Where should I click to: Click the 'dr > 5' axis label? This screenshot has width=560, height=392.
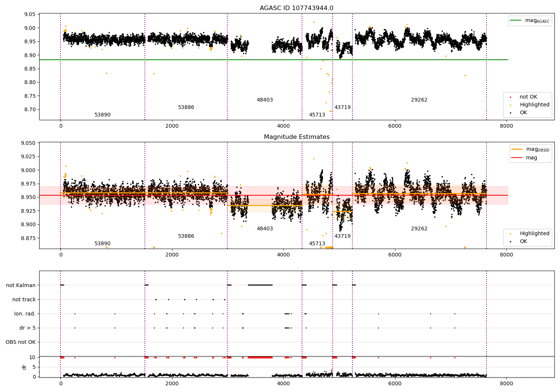tap(28, 328)
